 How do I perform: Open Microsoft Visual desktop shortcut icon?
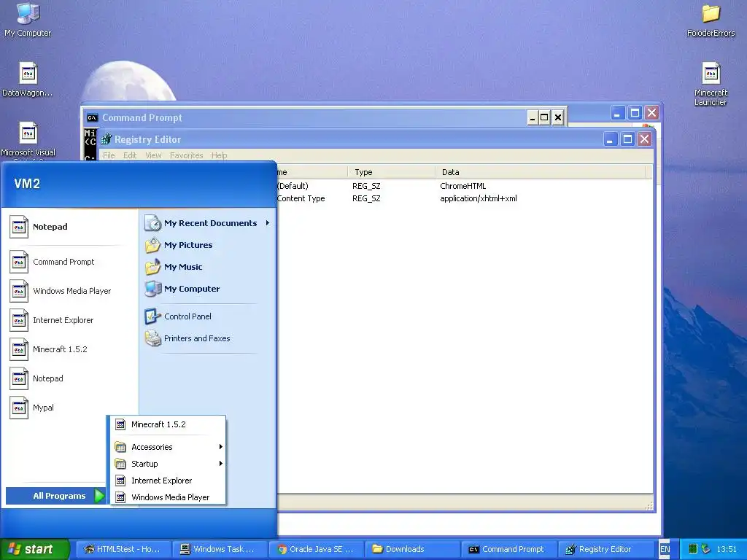click(x=28, y=139)
